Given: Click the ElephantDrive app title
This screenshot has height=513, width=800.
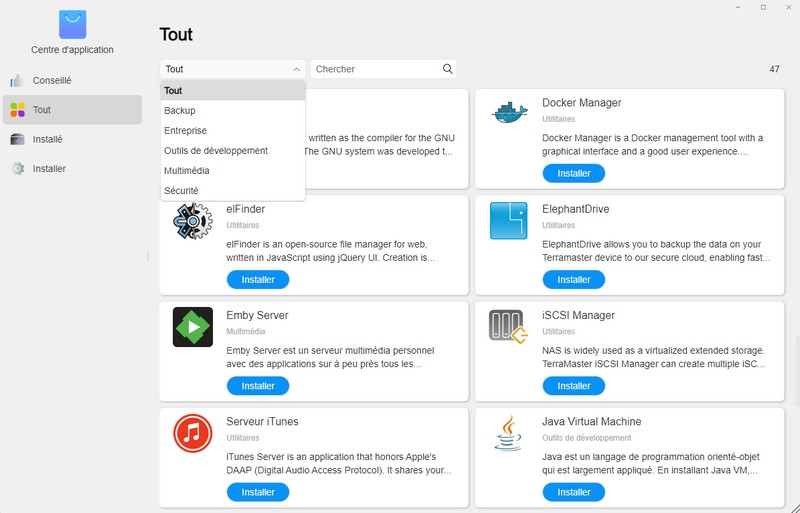Looking at the screenshot, I should 576,209.
